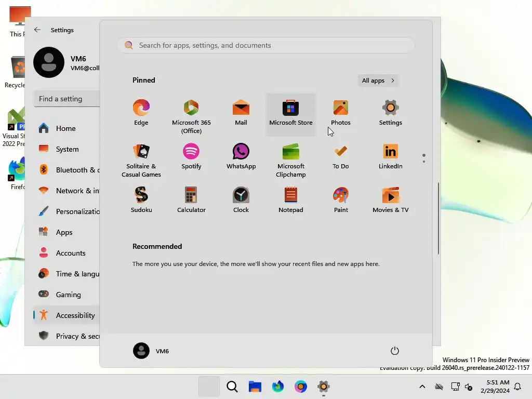Select Network & internet settings
Viewport: 532px width, 399px height.
67,191
